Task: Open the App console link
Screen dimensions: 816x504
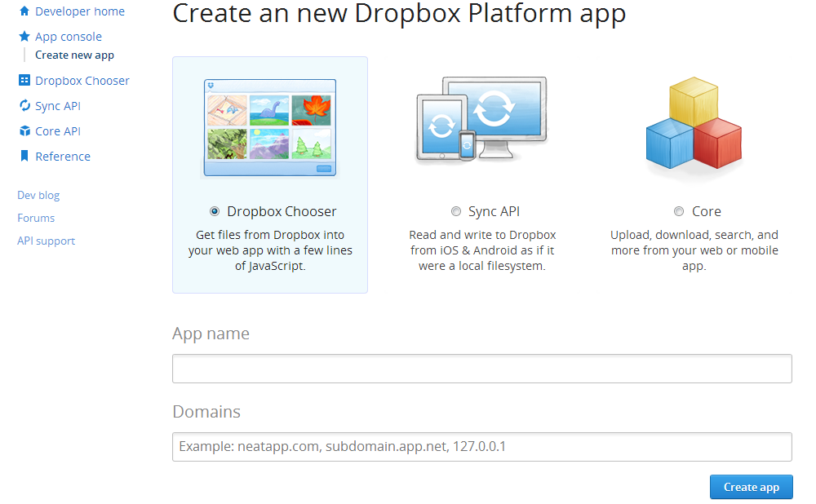Action: pos(69,37)
